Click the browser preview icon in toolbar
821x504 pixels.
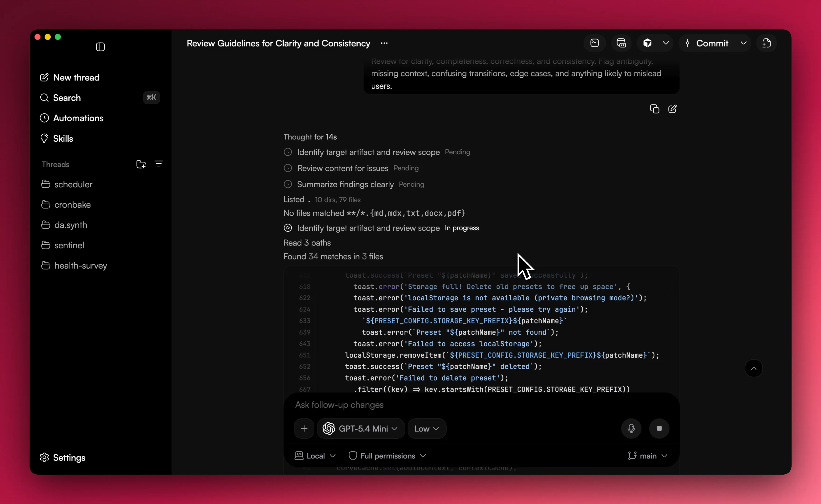pos(621,43)
